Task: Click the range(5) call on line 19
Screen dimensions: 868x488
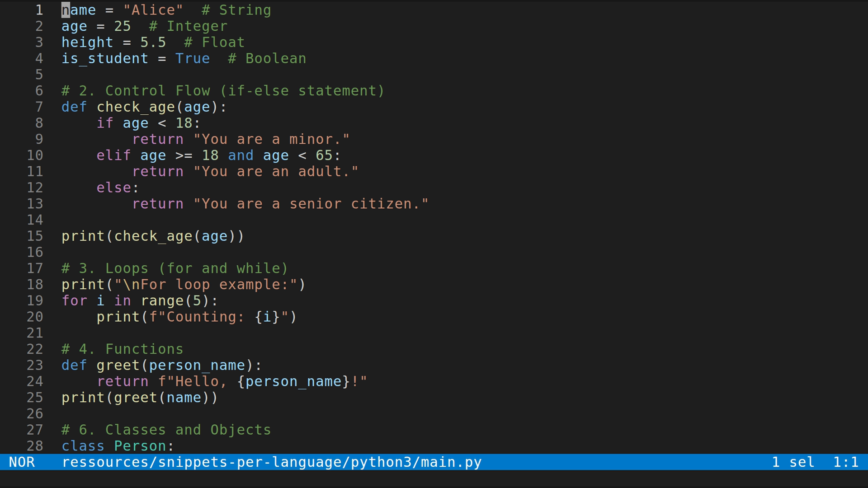Action: click(x=179, y=300)
